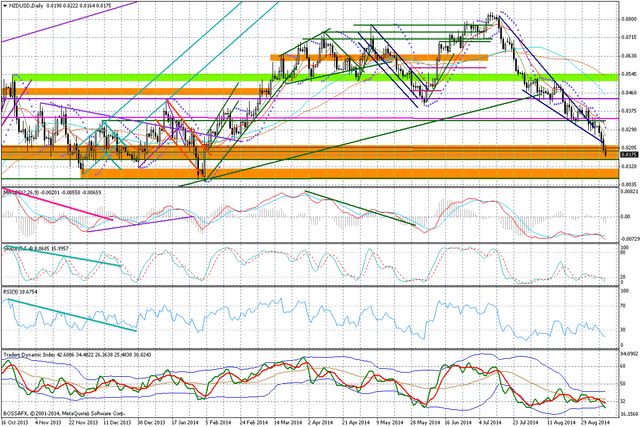Click the 21 Apr 2014 date label

click(x=355, y=423)
